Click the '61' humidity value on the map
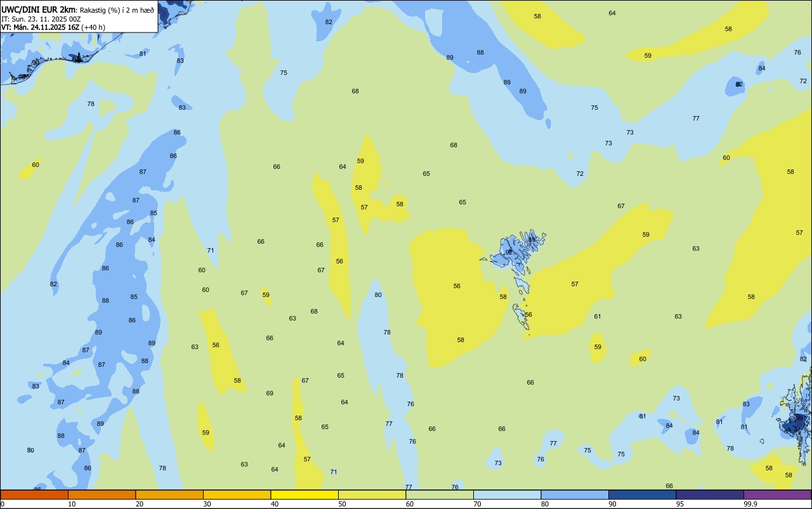 coord(598,316)
